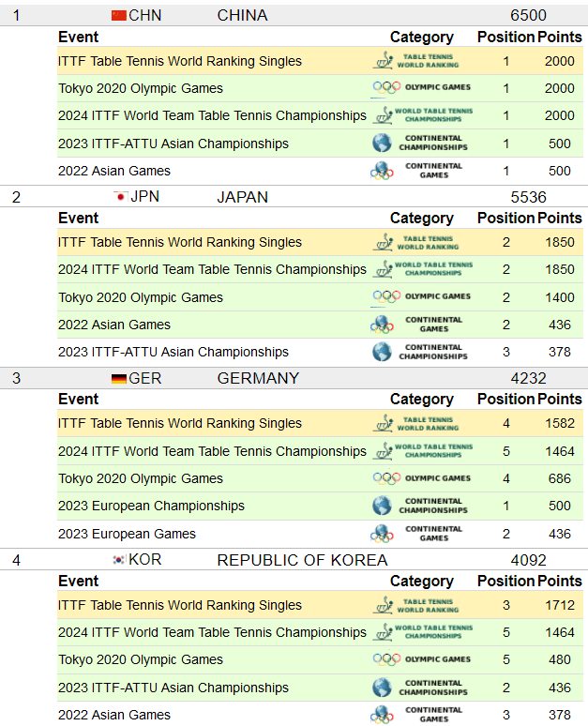Collapse the CHINA rank 1 header row
This screenshot has height=726, width=588.
(x=294, y=15)
